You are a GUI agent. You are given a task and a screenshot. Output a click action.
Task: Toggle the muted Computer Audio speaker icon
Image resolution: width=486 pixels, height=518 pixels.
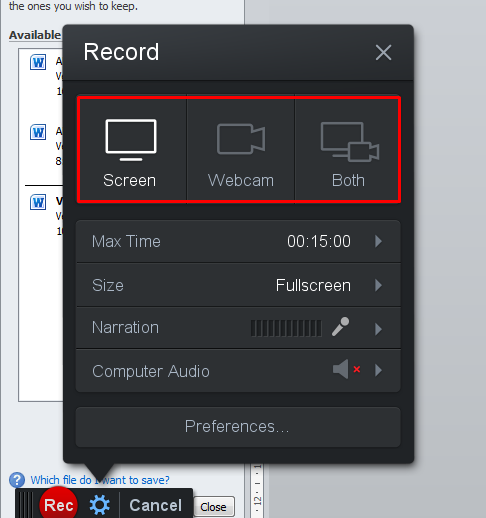[347, 369]
